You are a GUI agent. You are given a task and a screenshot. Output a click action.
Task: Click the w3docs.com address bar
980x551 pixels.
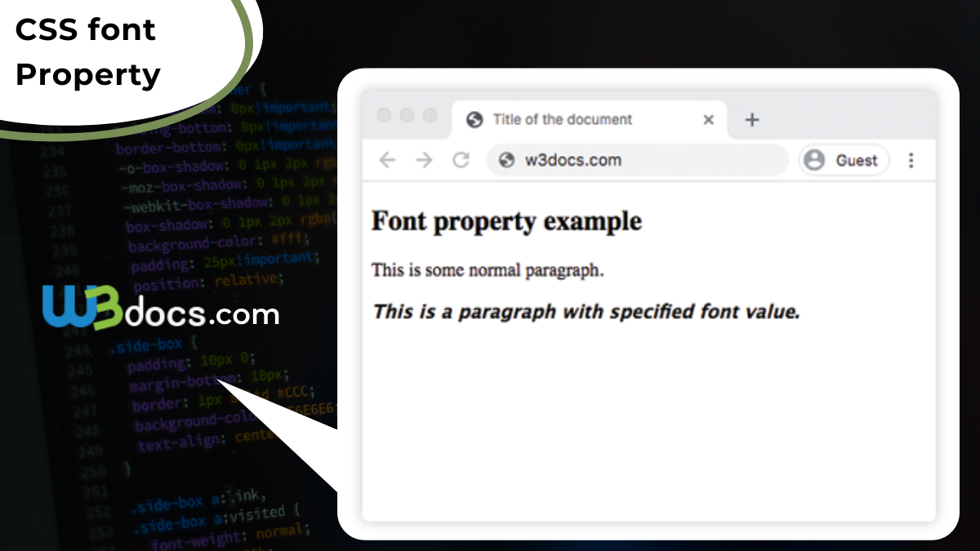637,160
